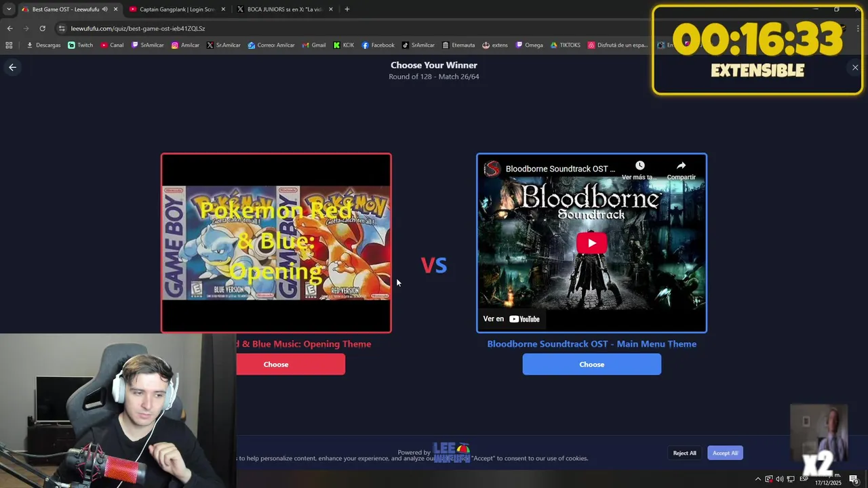Open the Sr.Amilcar X bookmark
The height and width of the screenshot is (488, 868).
click(224, 45)
